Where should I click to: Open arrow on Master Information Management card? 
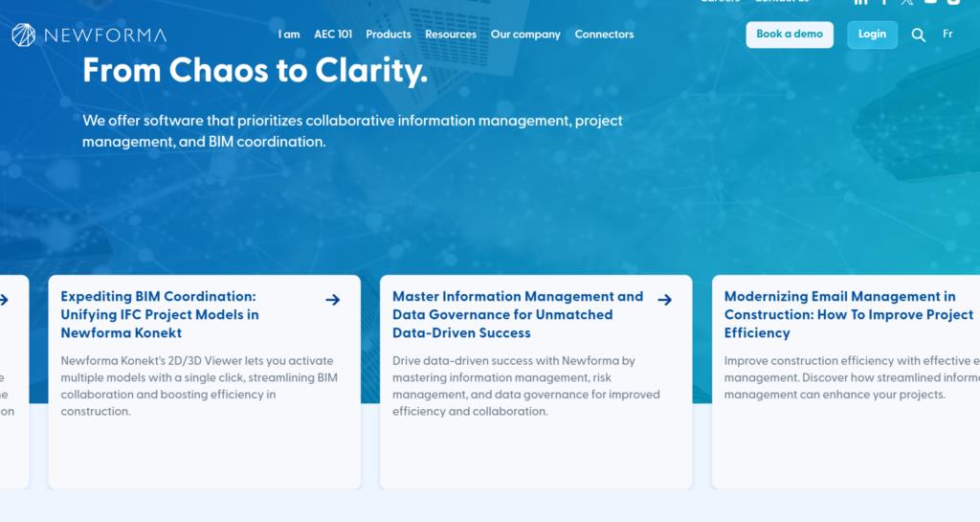665,300
